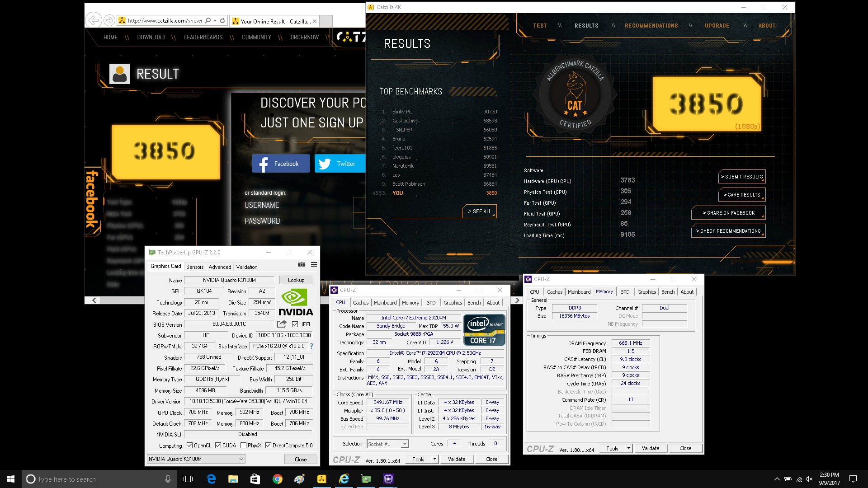This screenshot has height=488, width=868.
Task: Switch to the Sensors tab in GPU-Z
Action: pos(195,267)
